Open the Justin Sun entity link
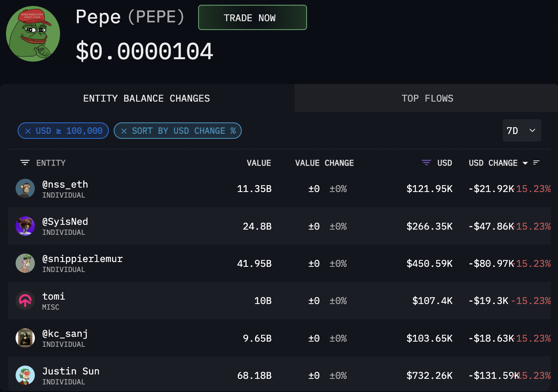This screenshot has width=558, height=392. (71, 371)
